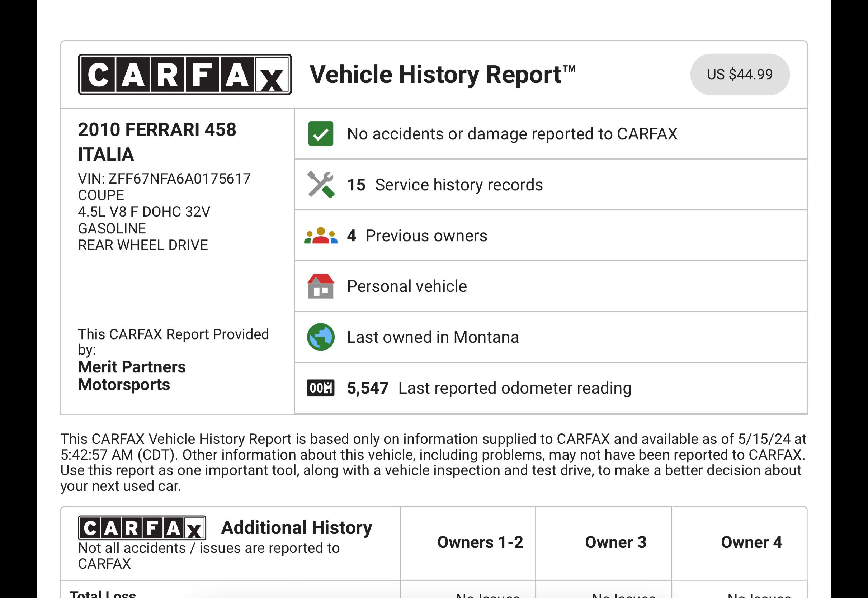868x598 pixels.
Task: Click the GASOLINE fuel type text
Action: pyautogui.click(x=112, y=229)
